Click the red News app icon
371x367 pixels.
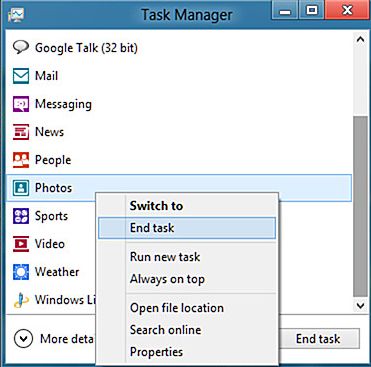click(21, 132)
